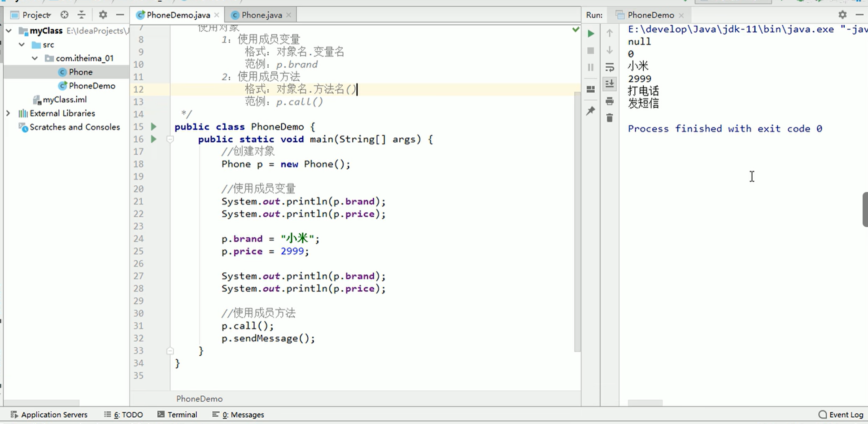Click fold end marker at line 33
This screenshot has width=868, height=424.
point(170,350)
